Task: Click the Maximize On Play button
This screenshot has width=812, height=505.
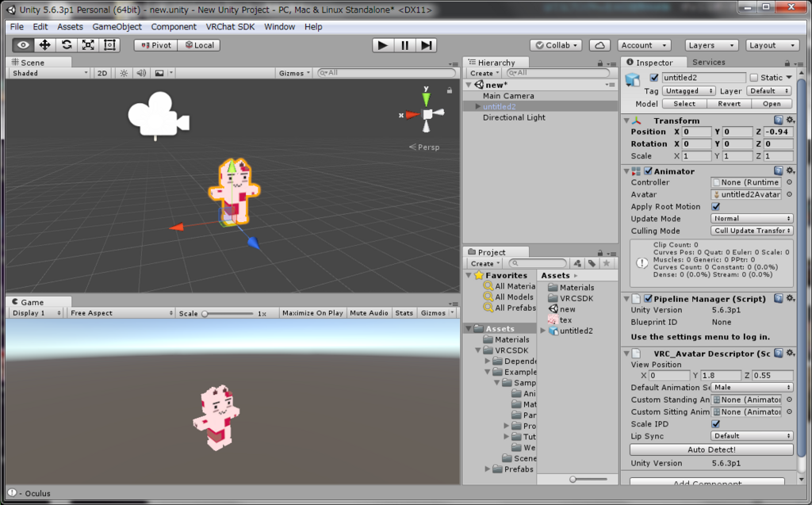Action: (312, 313)
